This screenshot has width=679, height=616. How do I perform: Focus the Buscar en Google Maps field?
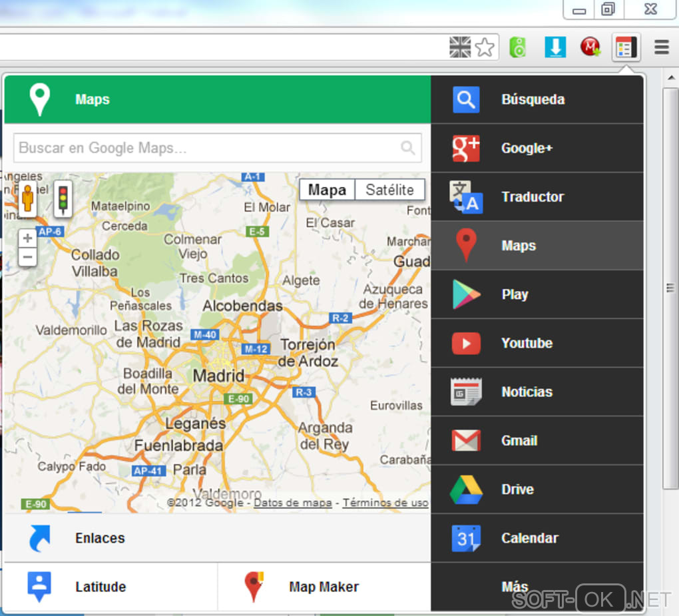pyautogui.click(x=218, y=148)
